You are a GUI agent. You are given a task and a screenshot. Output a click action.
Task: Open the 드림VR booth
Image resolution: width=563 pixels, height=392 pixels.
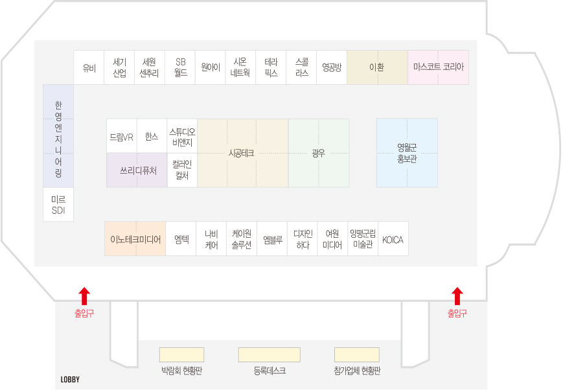pyautogui.click(x=121, y=137)
